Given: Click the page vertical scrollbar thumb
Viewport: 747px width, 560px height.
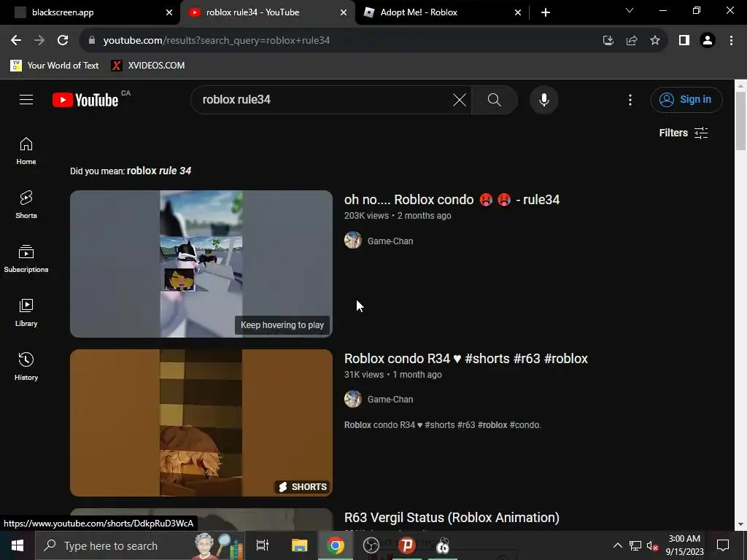Looking at the screenshot, I should pyautogui.click(x=740, y=121).
